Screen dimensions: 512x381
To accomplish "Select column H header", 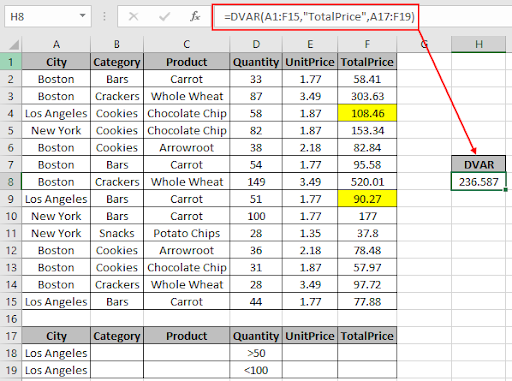I will 479,44.
